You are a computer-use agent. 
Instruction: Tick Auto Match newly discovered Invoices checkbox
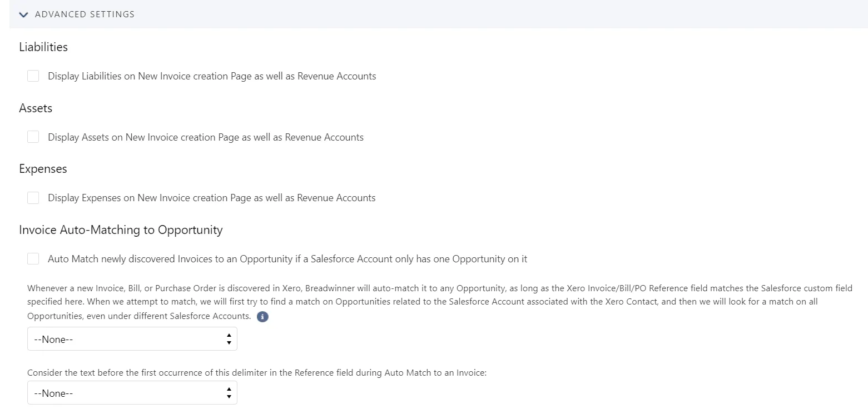tap(33, 259)
